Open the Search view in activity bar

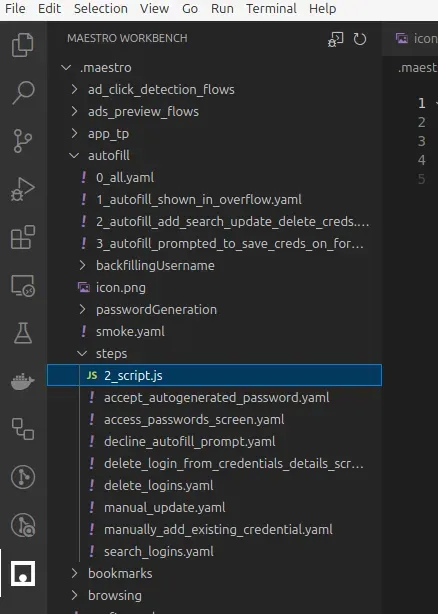23,92
